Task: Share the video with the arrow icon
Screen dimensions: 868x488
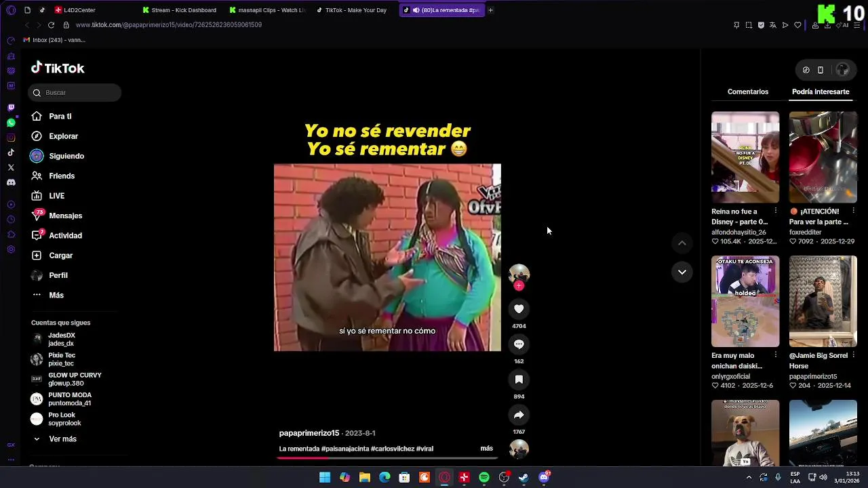Action: [519, 415]
